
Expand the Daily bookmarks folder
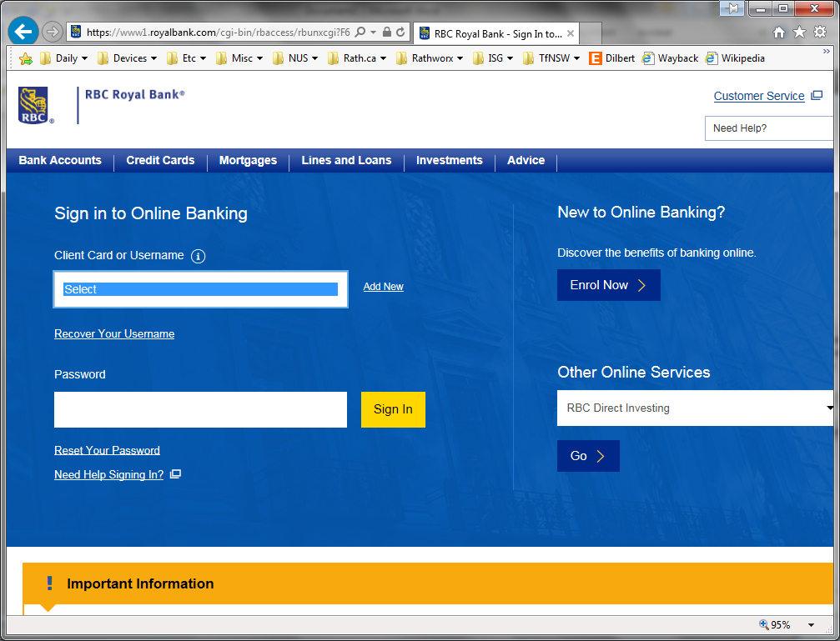coord(63,58)
